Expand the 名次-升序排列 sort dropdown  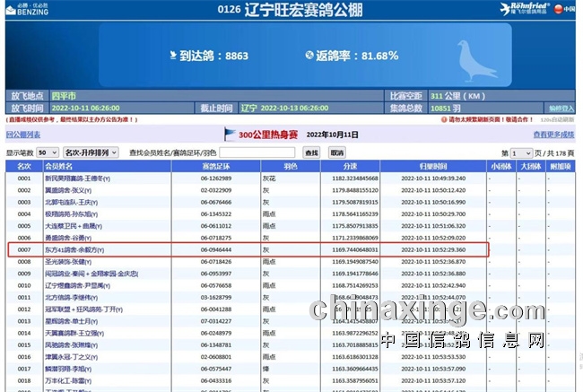coord(91,153)
